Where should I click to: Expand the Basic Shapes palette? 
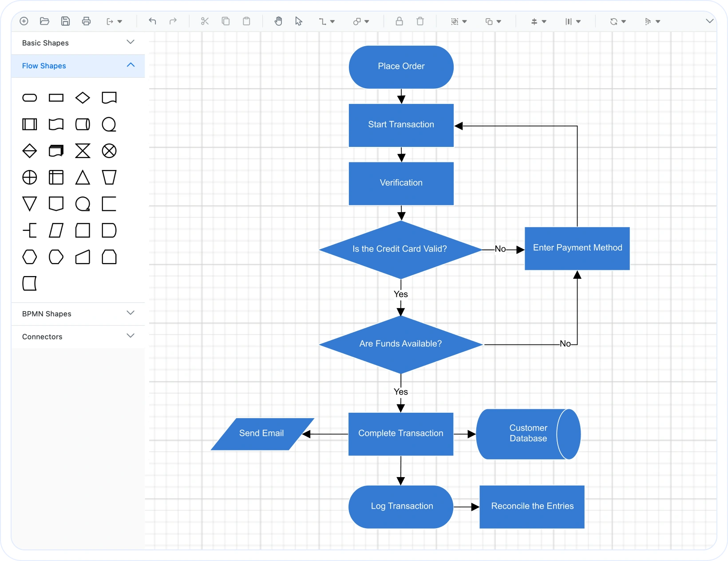(78, 43)
